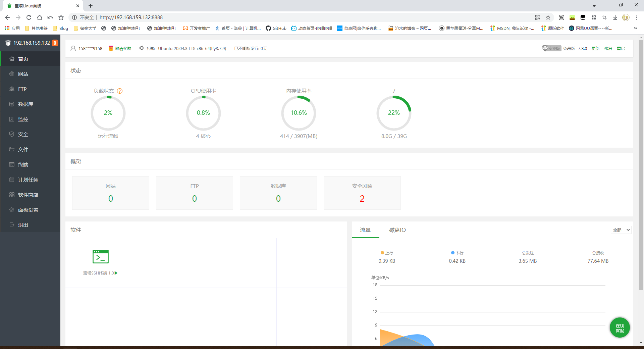Open the Chrome tab search dropdown arrow
The height and width of the screenshot is (349, 644).
click(x=594, y=6)
